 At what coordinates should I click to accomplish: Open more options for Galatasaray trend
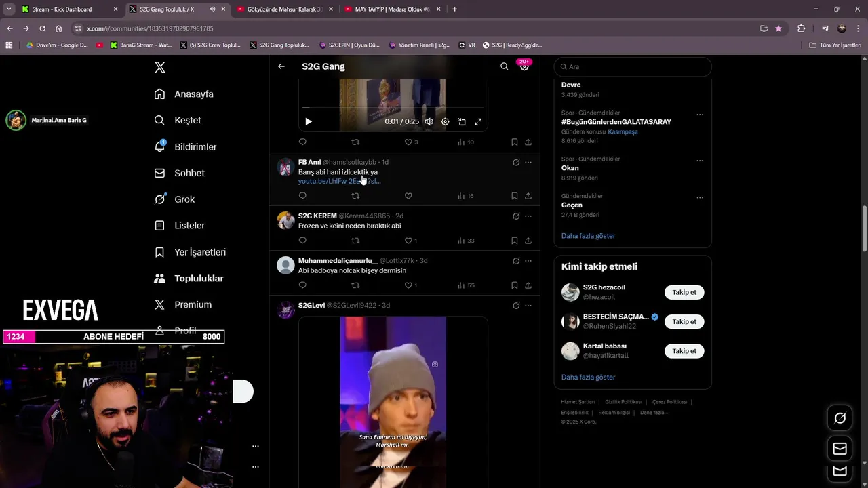(x=700, y=115)
